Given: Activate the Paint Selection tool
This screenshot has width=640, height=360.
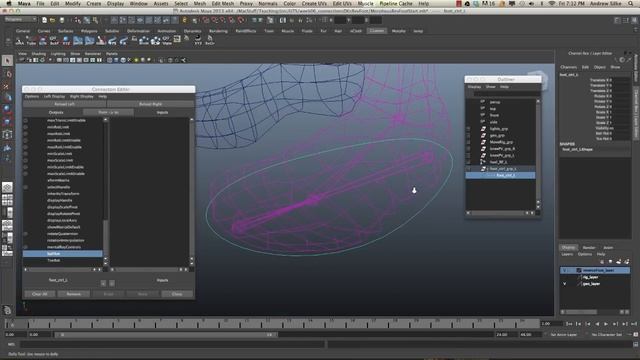Looking at the screenshot, I should pyautogui.click(x=7, y=86).
